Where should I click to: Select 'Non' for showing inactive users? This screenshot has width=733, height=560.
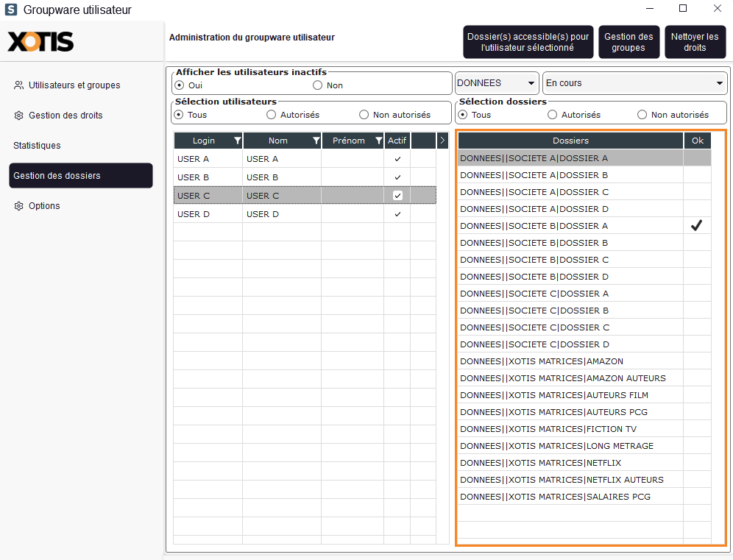(x=318, y=85)
